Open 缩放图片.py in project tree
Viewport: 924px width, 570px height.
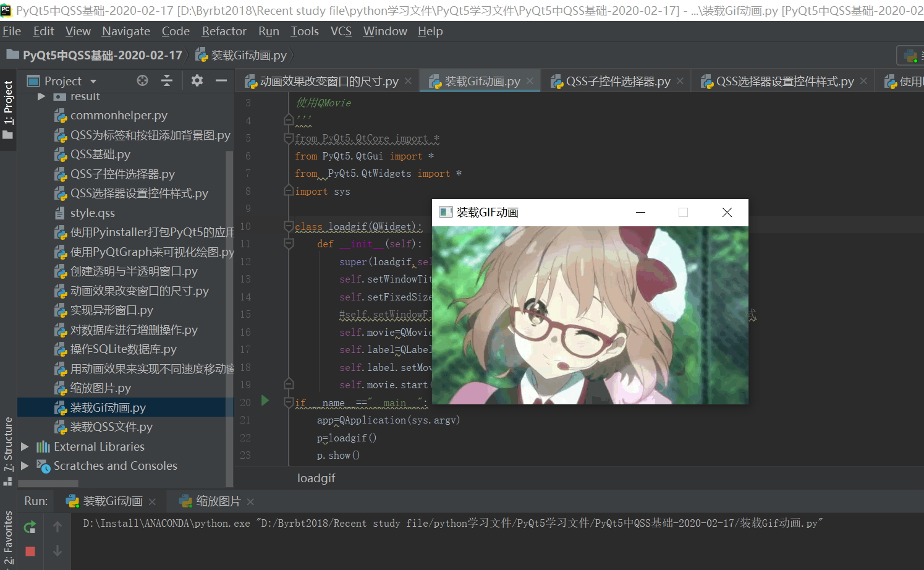point(100,388)
